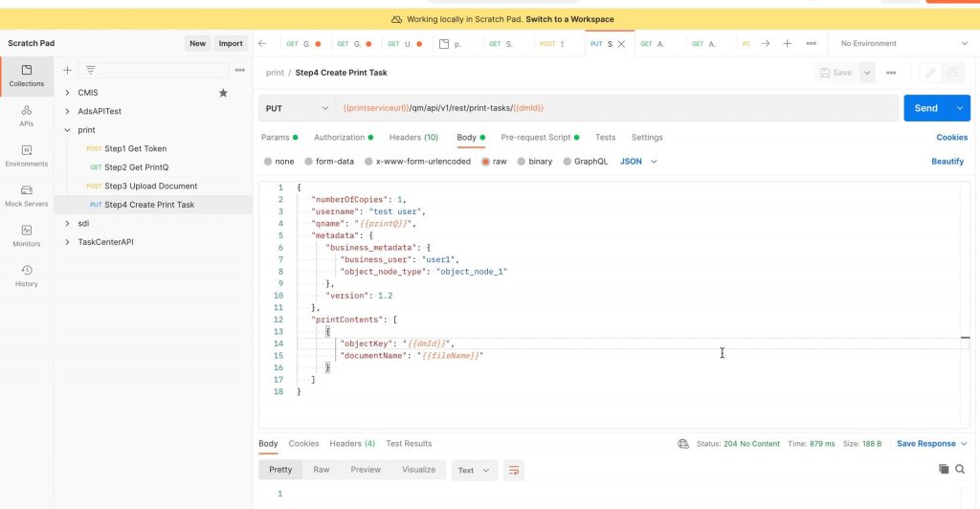Open collections panel three-dot options
This screenshot has width=980, height=509.
click(240, 70)
